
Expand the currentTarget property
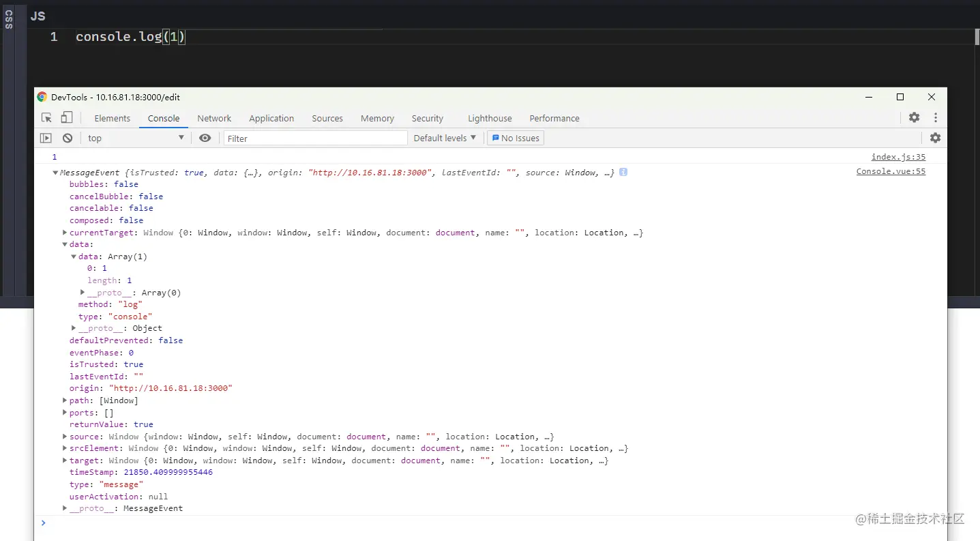(65, 233)
